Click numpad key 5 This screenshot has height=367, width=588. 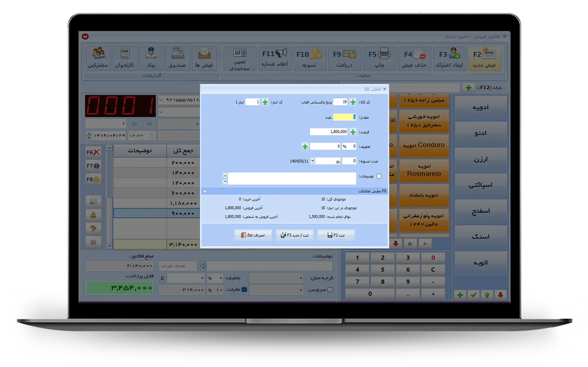point(382,270)
